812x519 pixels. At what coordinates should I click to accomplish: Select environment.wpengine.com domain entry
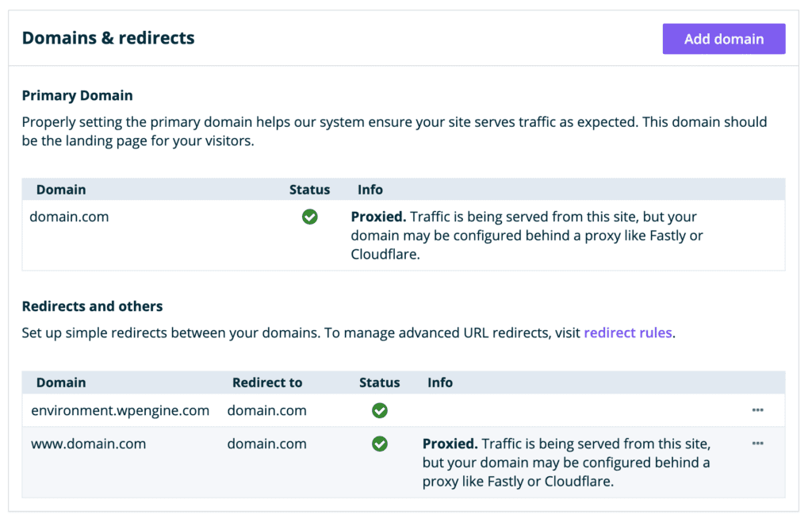120,410
